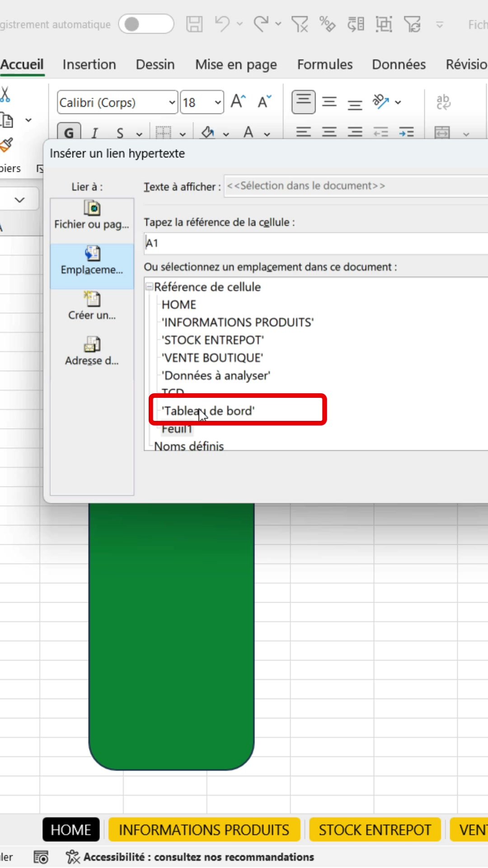Select 'Données à analyser' in location tree
This screenshot has height=868, width=488.
[216, 376]
